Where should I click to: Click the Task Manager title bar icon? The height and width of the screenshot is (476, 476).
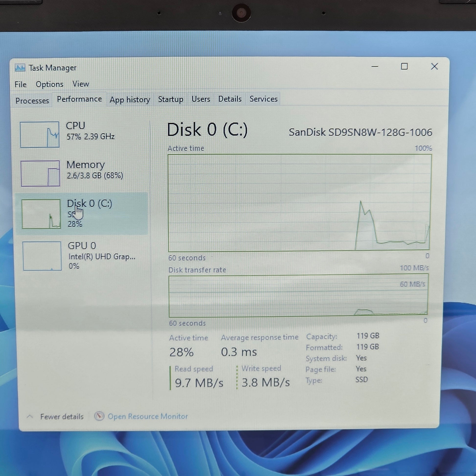click(20, 68)
